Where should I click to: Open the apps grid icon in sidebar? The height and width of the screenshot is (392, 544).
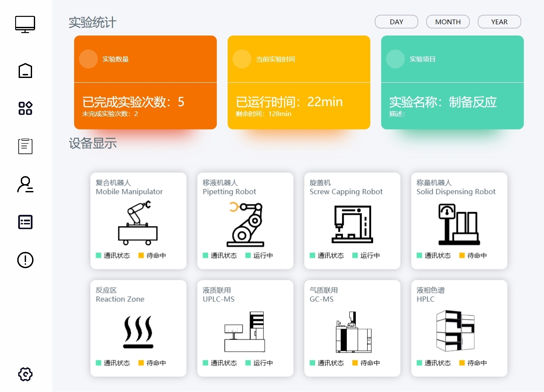(x=25, y=108)
